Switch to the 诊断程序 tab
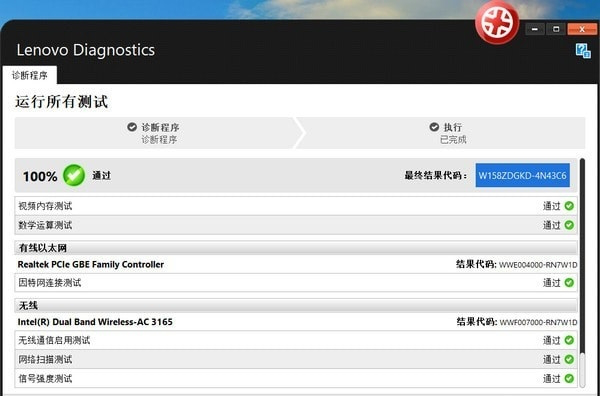600x411 pixels. (x=29, y=75)
